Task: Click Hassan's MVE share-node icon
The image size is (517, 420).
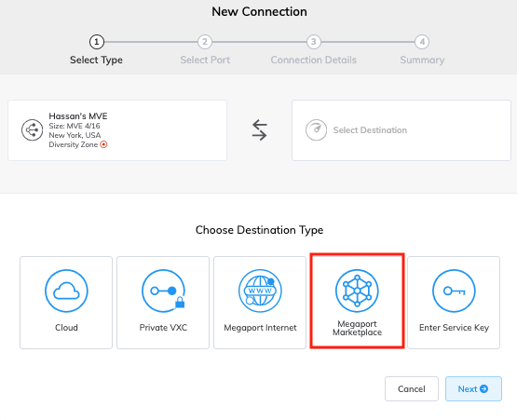Action: (32, 129)
